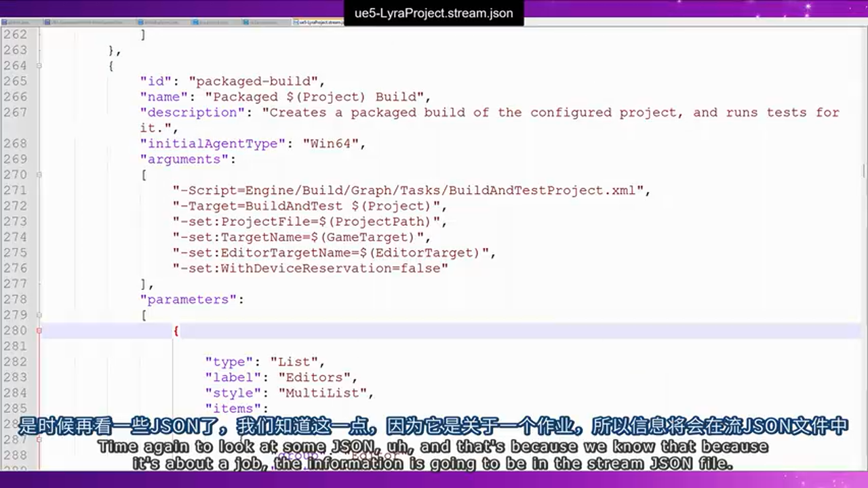The height and width of the screenshot is (488, 868).
Task: Select line number 265 in the gutter
Action: [17, 81]
